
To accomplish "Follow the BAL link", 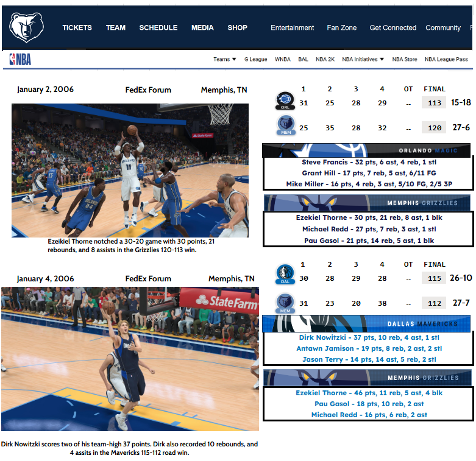I will [303, 59].
